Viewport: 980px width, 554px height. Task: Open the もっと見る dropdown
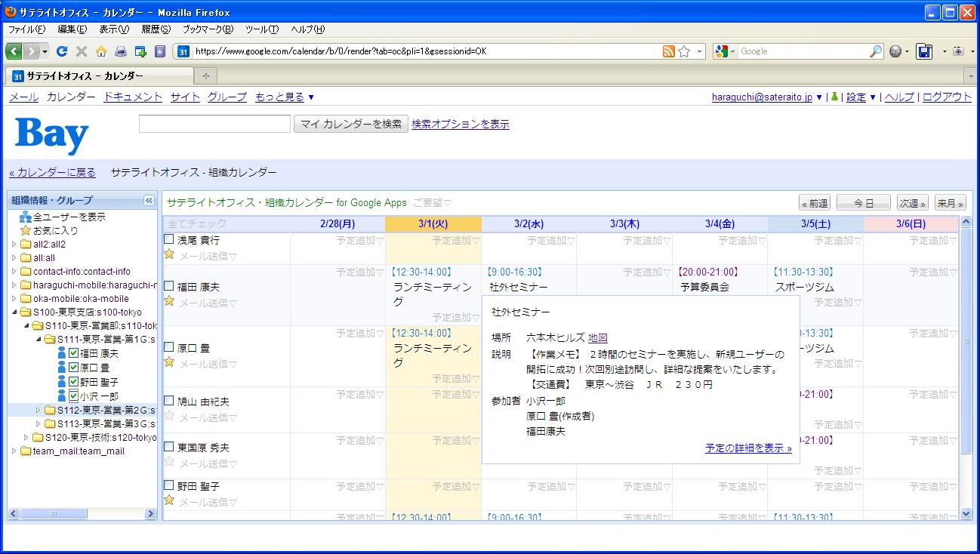pyautogui.click(x=285, y=97)
